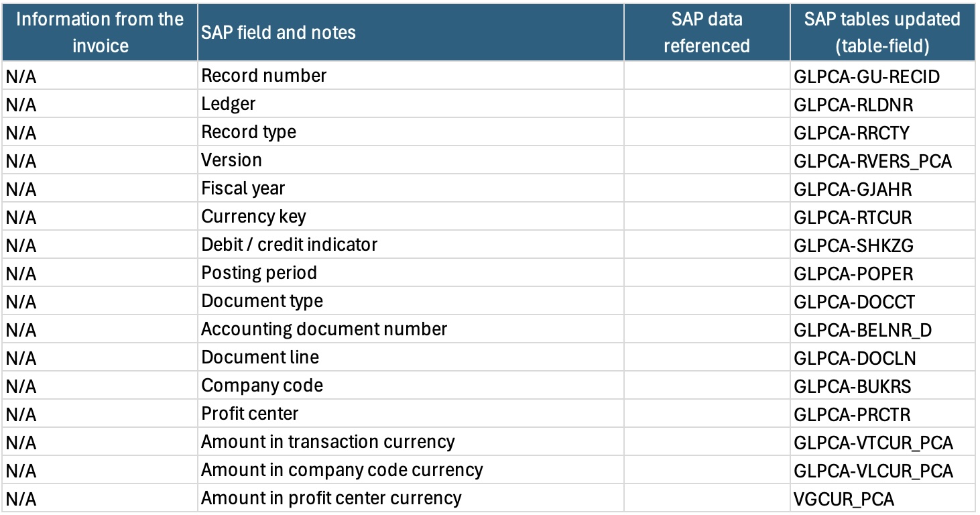Click the 'Record number' cell

click(411, 76)
